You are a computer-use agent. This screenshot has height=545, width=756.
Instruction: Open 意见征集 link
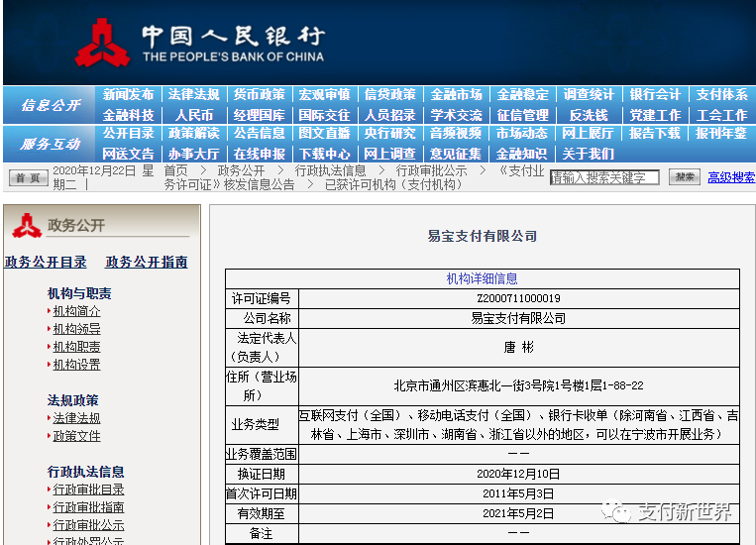click(x=456, y=154)
